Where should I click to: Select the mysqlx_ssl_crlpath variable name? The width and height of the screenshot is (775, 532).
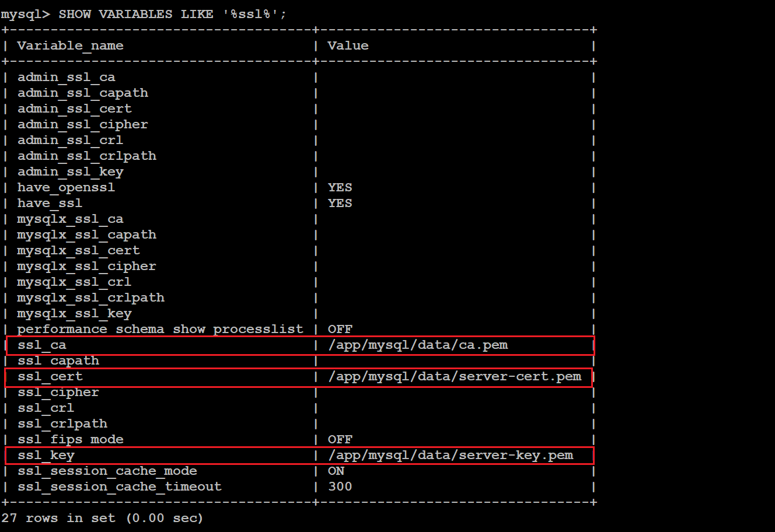(x=90, y=297)
